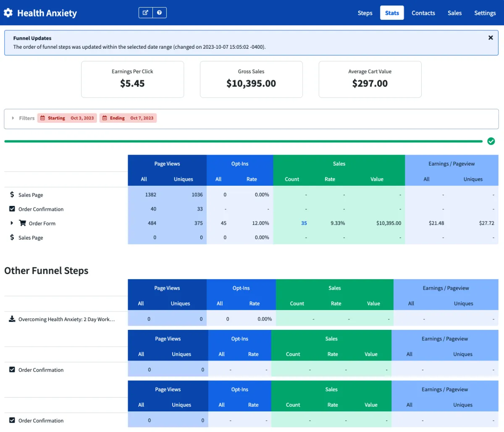Go to Settings in top navigation
Viewport: 504px width, 432px height.
(485, 13)
